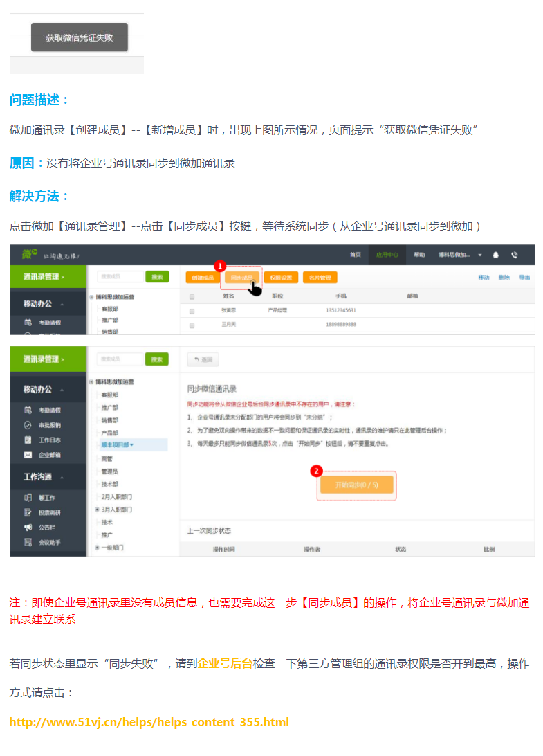543x756 pixels.
Task: Open 考勤请假 calendar icon on the sync page sidebar
Action: point(28,410)
